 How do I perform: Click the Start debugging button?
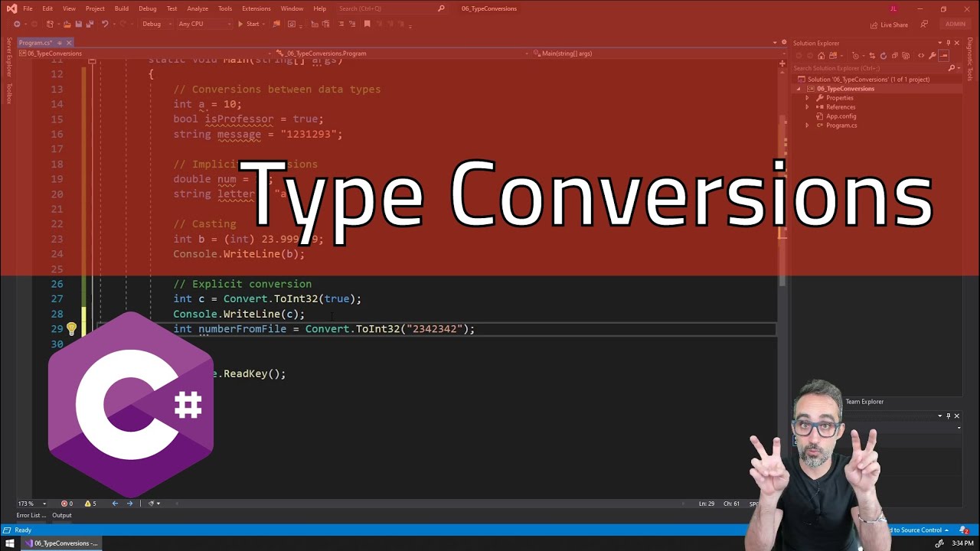coord(248,24)
